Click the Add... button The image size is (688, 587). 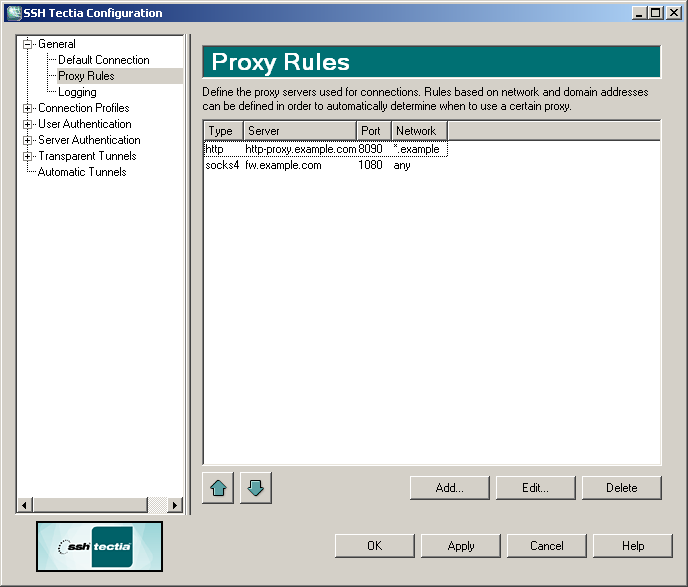coord(450,488)
